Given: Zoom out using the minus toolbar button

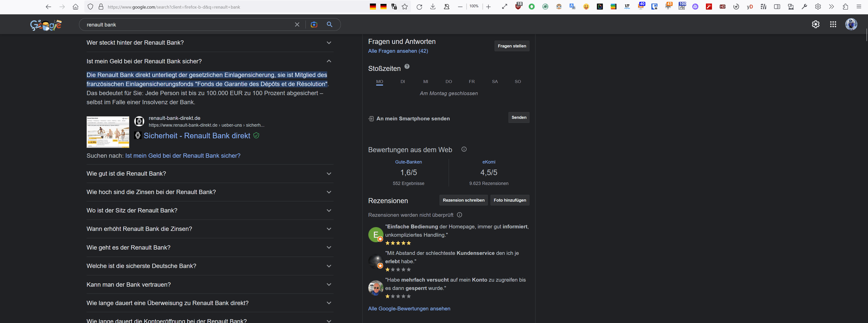Looking at the screenshot, I should [460, 7].
